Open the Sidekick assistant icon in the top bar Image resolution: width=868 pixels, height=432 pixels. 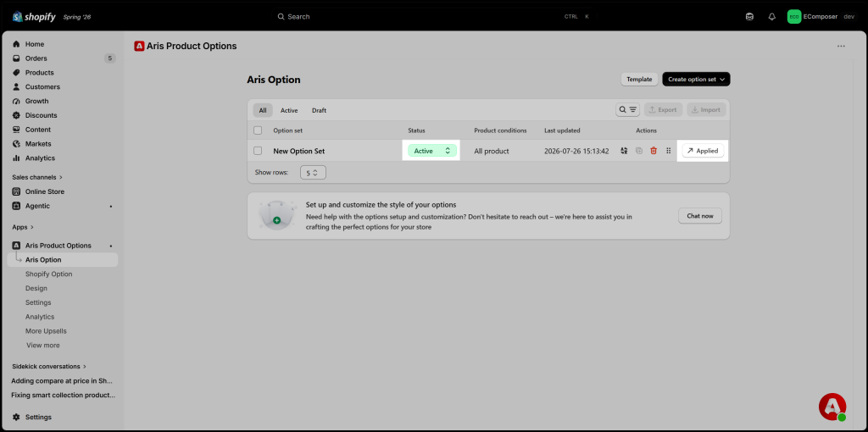pyautogui.click(x=749, y=17)
